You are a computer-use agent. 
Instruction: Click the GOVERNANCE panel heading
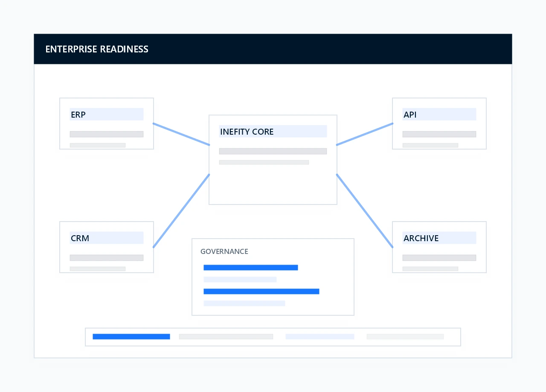[x=224, y=251]
